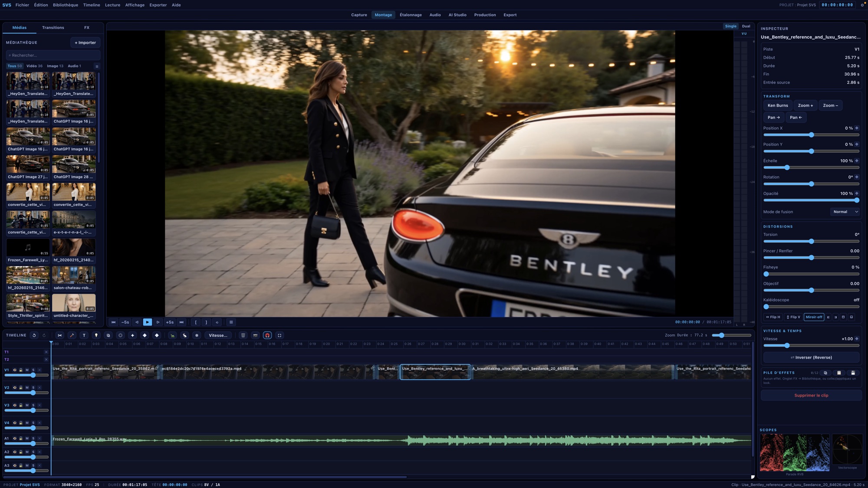868x488 pixels.
Task: Click the paste effects clipboard icon
Action: [839, 373]
